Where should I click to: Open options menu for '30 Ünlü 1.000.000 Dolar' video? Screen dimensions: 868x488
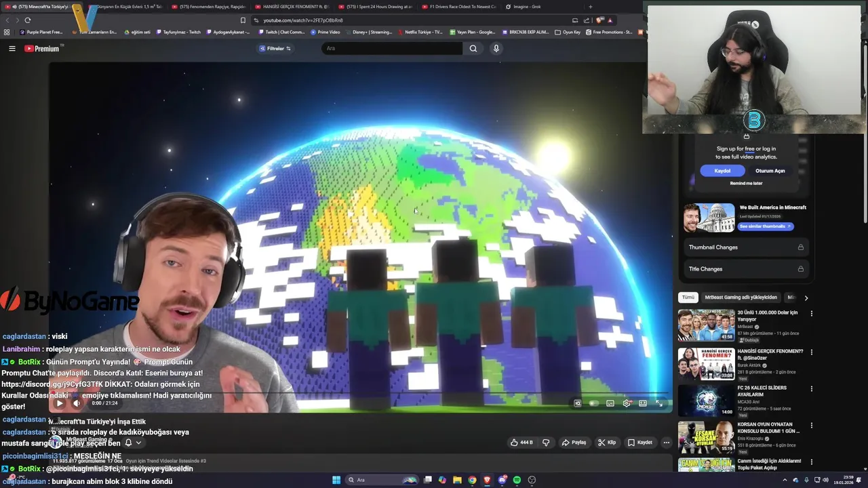click(811, 313)
